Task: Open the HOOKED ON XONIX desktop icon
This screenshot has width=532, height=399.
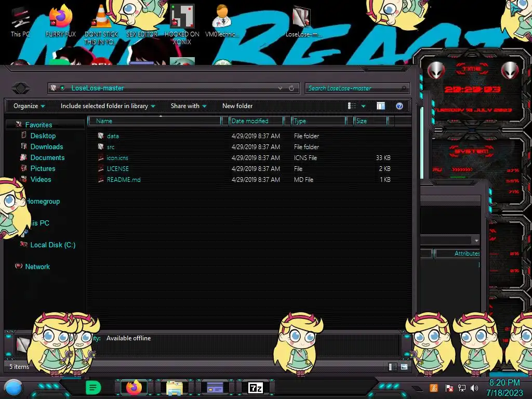Action: click(x=182, y=24)
